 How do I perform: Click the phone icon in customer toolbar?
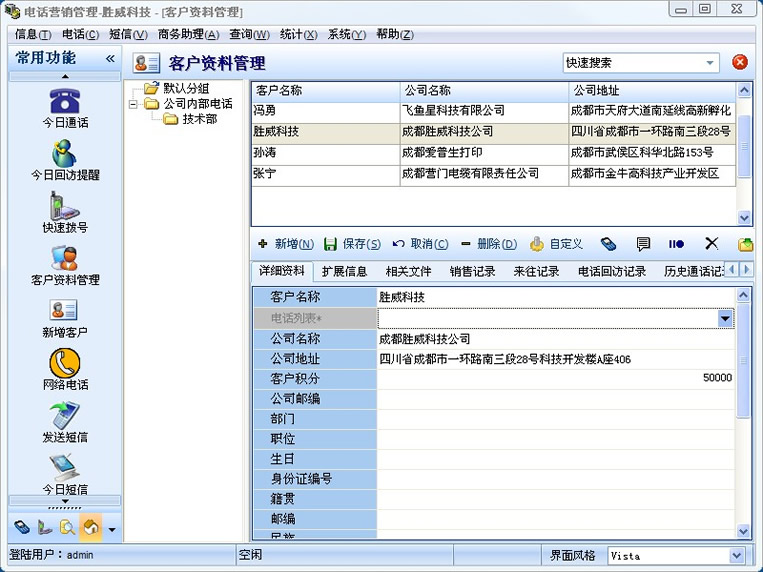(x=608, y=244)
